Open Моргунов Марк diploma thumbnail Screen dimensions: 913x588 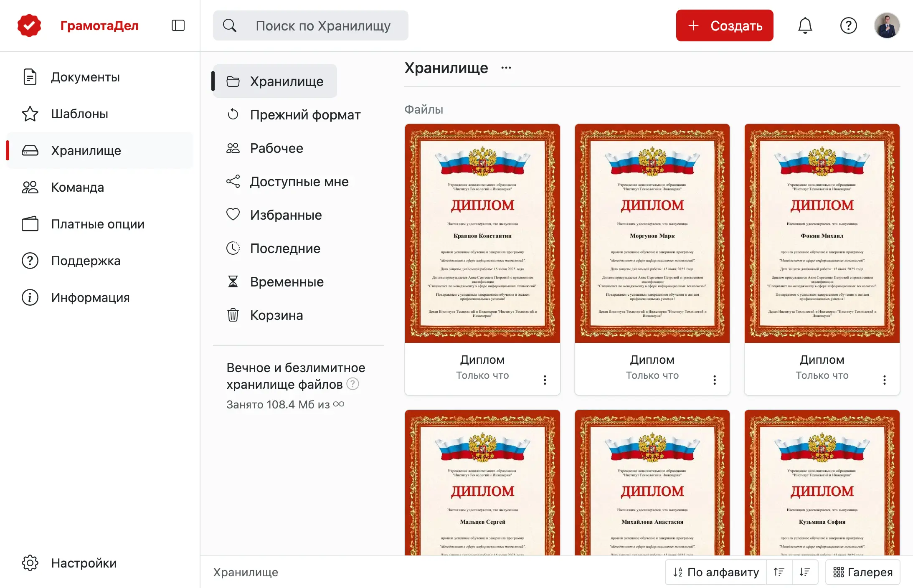[652, 233]
